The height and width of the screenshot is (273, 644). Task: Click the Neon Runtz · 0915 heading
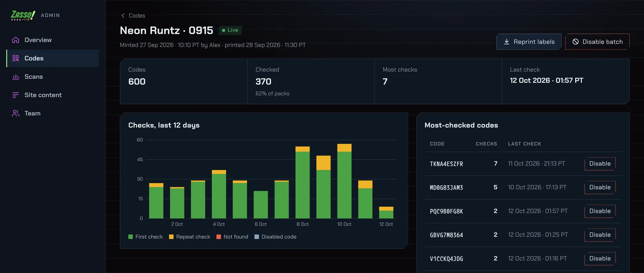click(x=167, y=31)
